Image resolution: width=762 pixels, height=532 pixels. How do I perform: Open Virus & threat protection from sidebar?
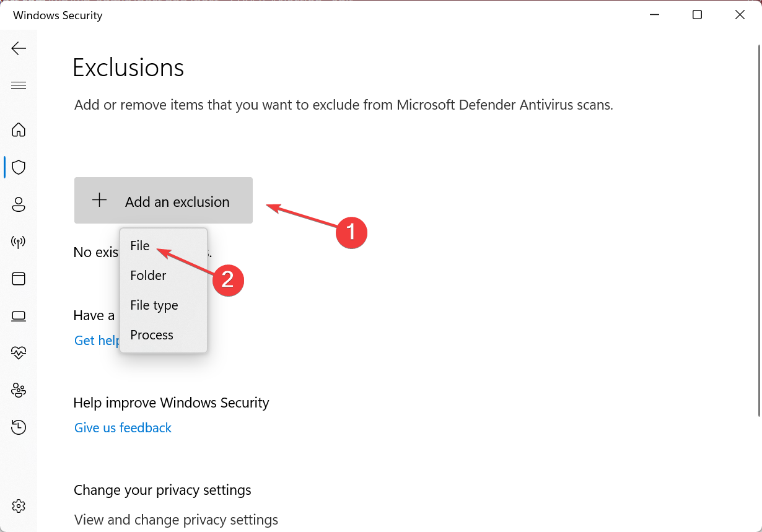(x=19, y=167)
